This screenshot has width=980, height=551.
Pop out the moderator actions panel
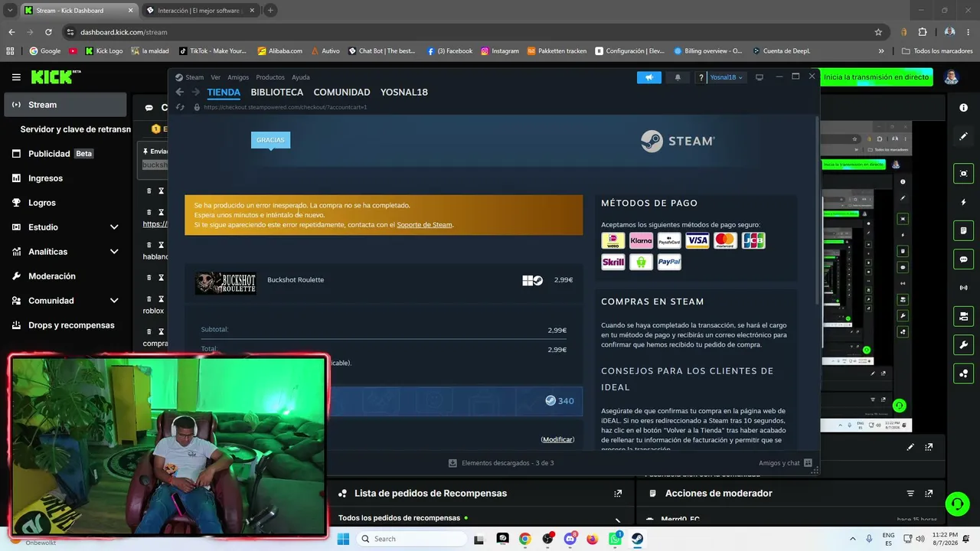click(x=929, y=494)
